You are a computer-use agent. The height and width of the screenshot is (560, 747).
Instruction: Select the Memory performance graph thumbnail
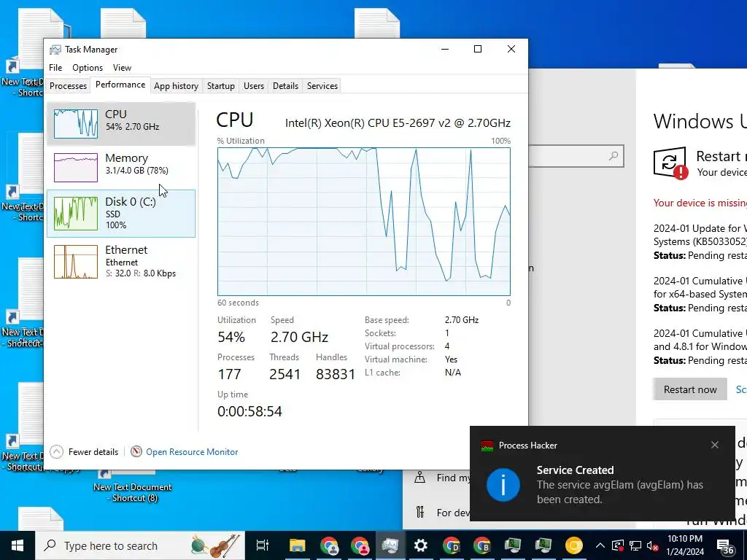[76, 167]
